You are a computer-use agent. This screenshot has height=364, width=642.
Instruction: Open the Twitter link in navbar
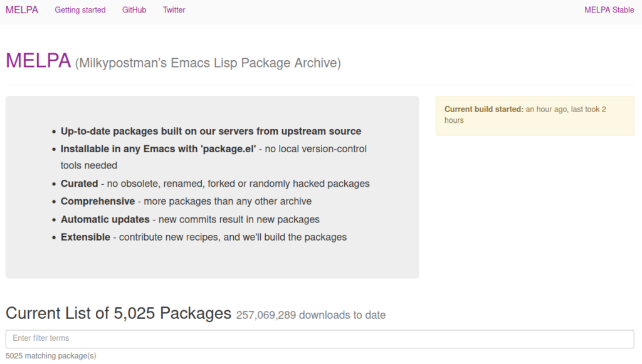tap(174, 10)
